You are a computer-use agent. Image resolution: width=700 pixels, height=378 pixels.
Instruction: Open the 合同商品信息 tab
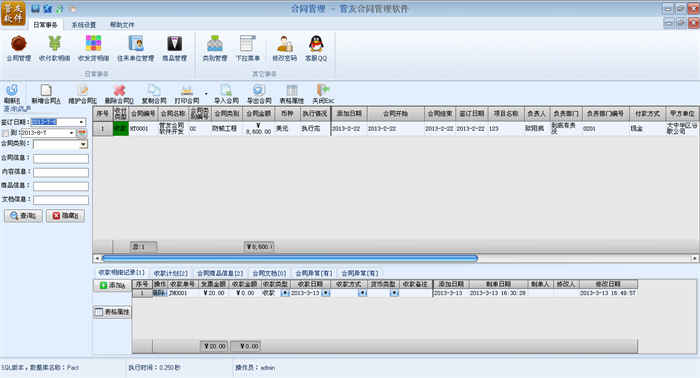220,273
